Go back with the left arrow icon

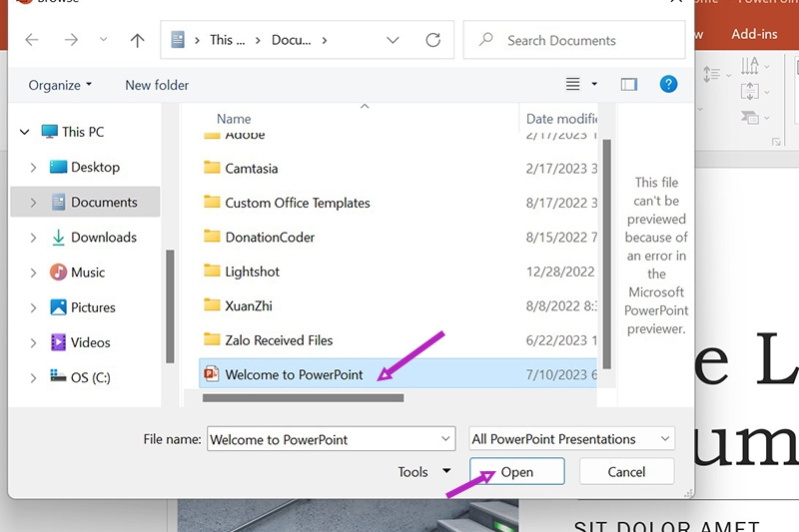click(32, 40)
